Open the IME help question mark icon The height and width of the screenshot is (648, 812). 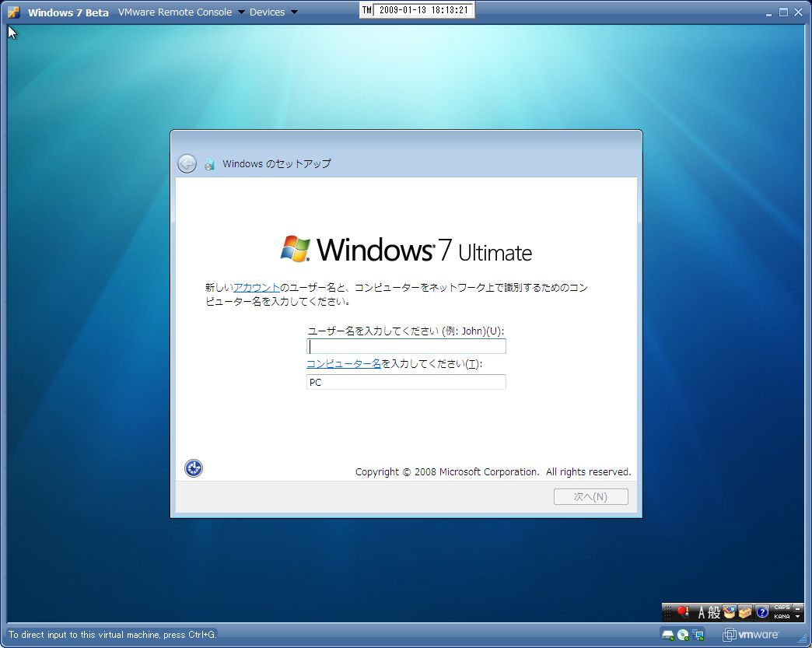point(761,613)
